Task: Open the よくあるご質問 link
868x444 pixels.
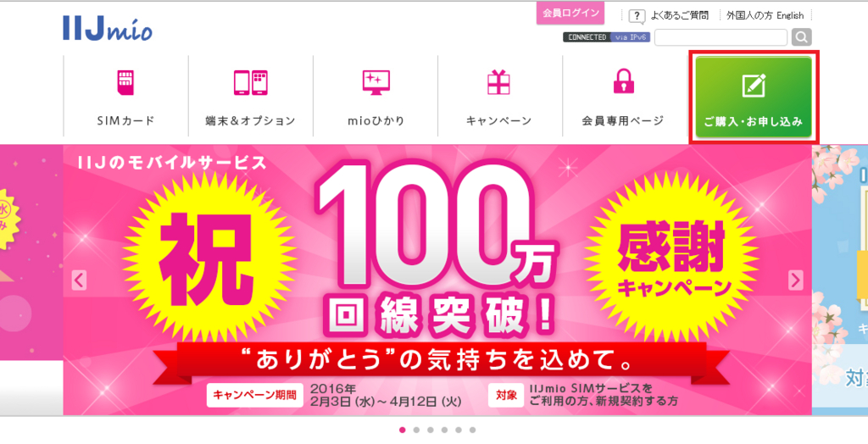Action: point(679,16)
